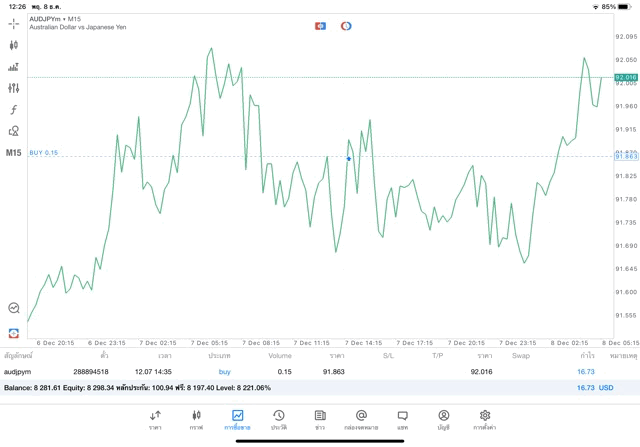Open the กล่องจดหมาย mailbox tab
The image size is (640, 447).
[361, 420]
